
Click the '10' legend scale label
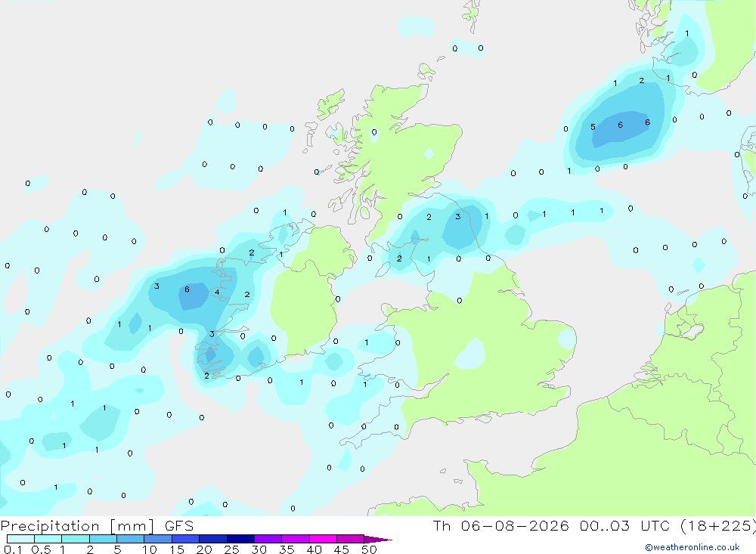point(150,549)
